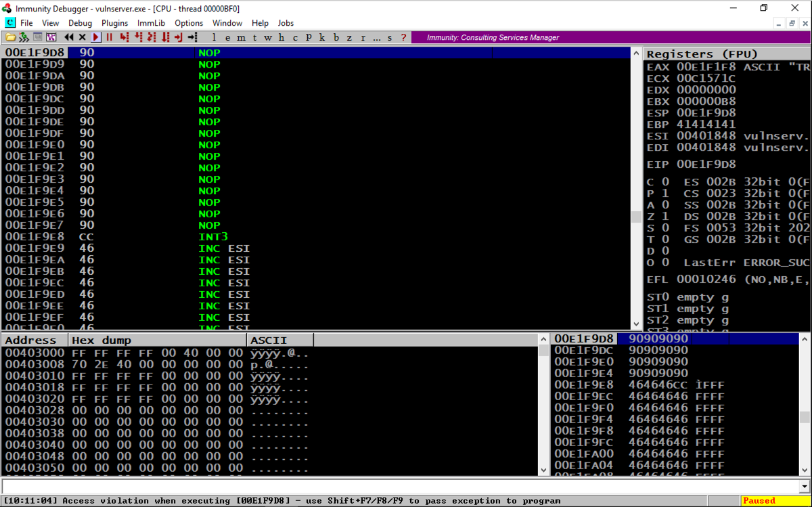Screen dimensions: 812x507
Task: Show Handles with 'h' button
Action: [281, 37]
